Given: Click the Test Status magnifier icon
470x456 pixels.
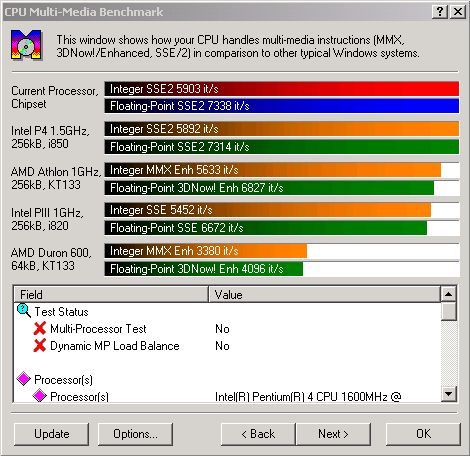Looking at the screenshot, I should tap(24, 311).
